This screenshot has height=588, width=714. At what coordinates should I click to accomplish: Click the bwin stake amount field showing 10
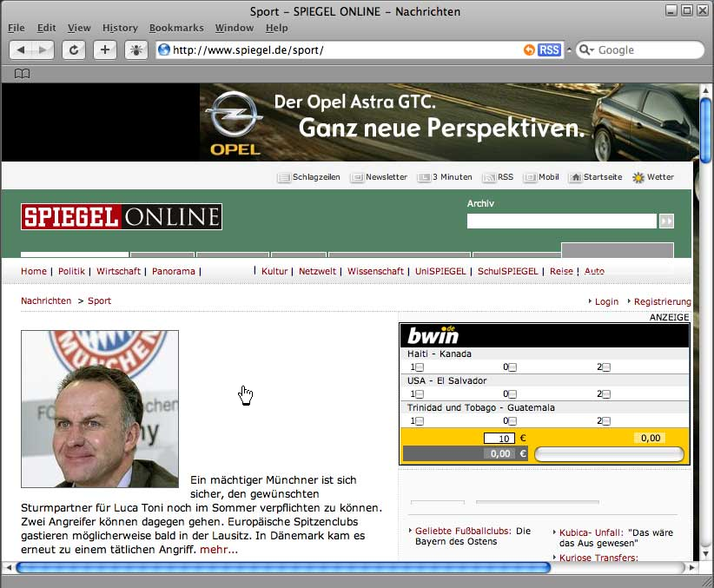pyautogui.click(x=499, y=439)
